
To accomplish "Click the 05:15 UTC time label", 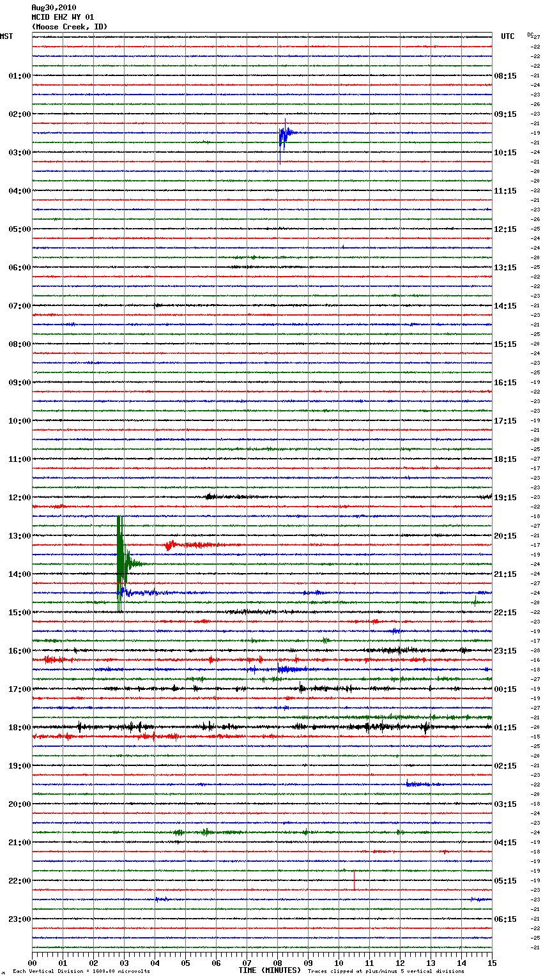I will click(505, 880).
